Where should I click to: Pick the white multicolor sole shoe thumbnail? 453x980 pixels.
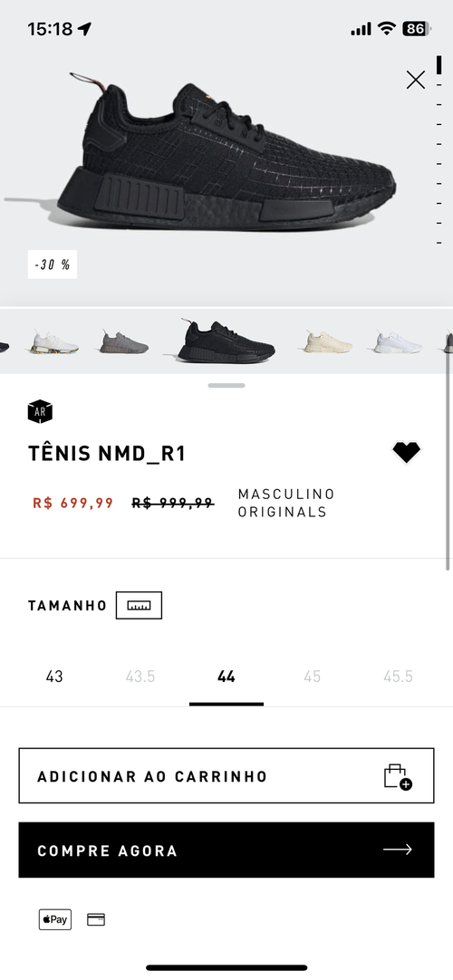point(53,342)
